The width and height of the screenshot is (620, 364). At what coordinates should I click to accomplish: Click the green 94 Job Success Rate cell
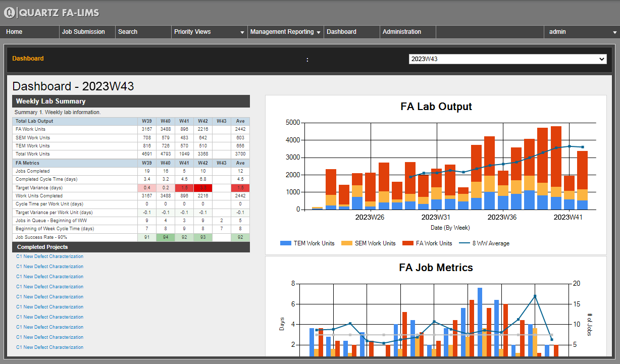coord(165,237)
